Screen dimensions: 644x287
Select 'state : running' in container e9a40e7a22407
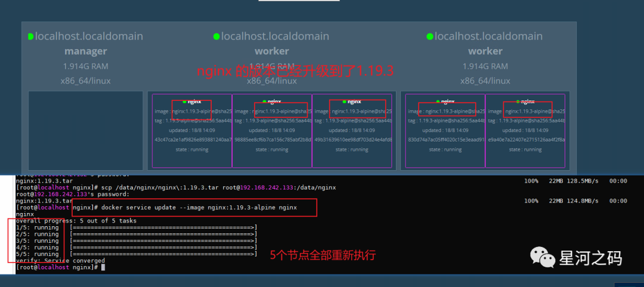(525, 150)
